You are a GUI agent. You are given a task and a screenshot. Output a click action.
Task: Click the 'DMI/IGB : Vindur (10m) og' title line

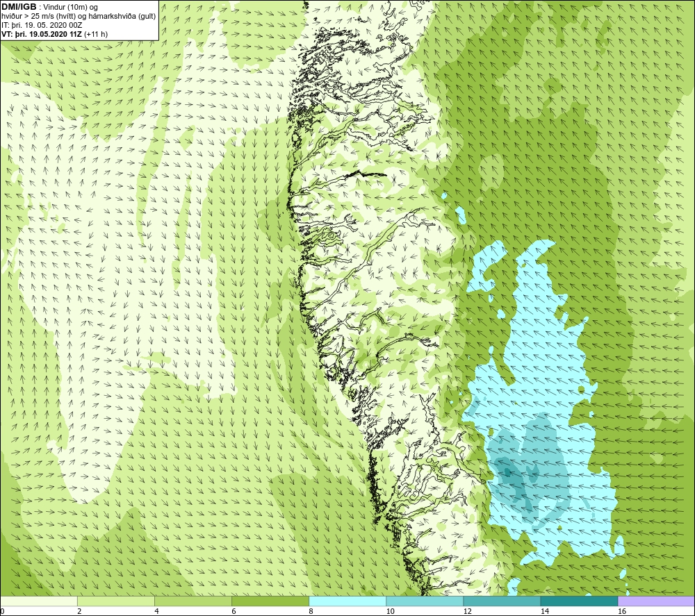tap(49, 7)
